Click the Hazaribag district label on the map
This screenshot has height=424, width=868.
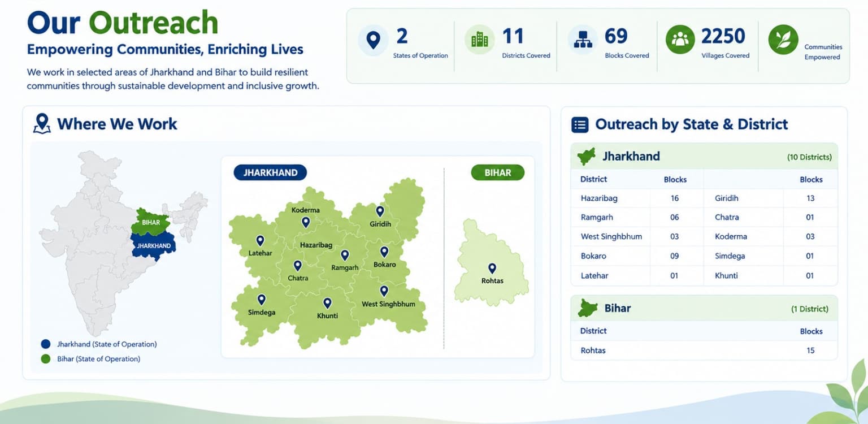[316, 245]
